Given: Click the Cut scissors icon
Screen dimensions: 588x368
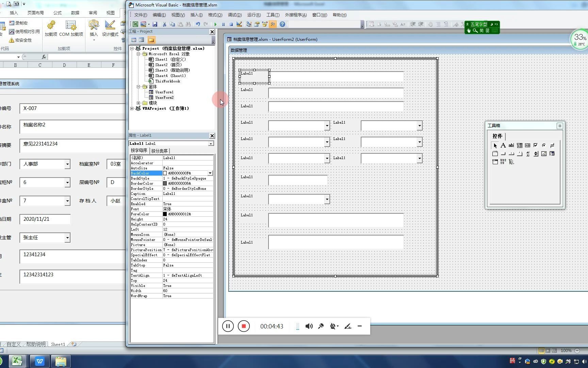Looking at the screenshot, I should pyautogui.click(x=164, y=24).
